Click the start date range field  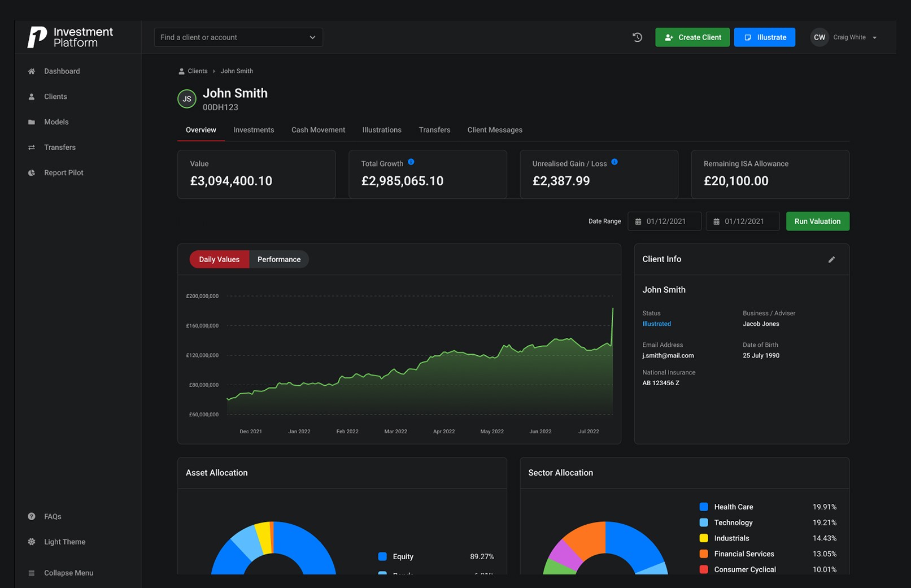tap(664, 221)
